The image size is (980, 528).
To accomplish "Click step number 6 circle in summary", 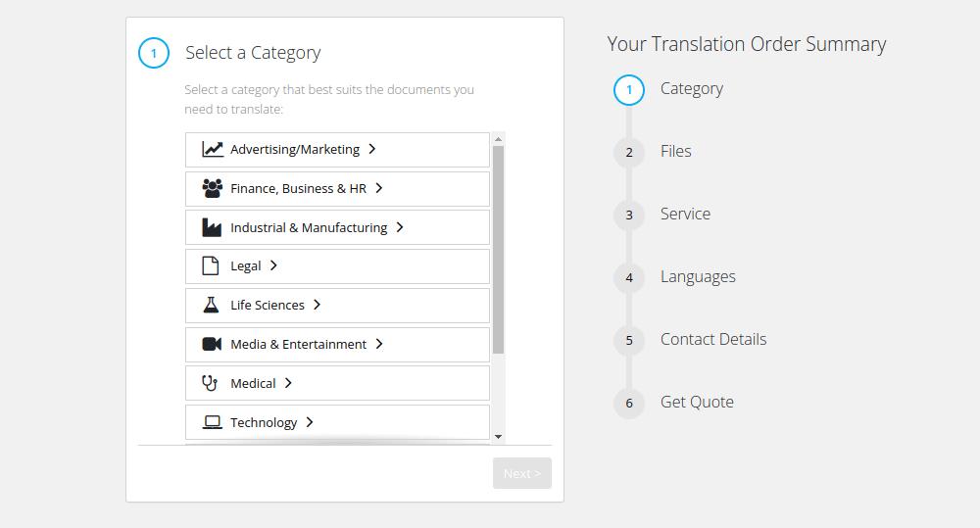I will (x=629, y=403).
